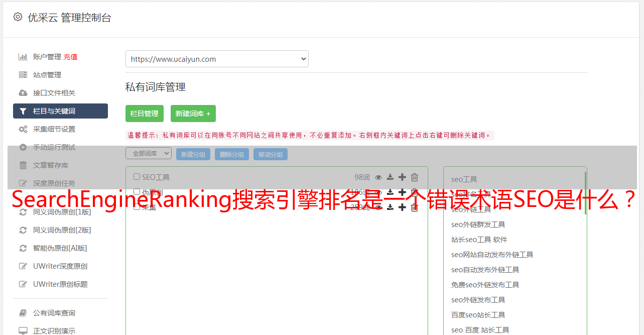Click the refresh icon beside 同义词伪原创[1版]
644x335 pixels.
[23, 212]
